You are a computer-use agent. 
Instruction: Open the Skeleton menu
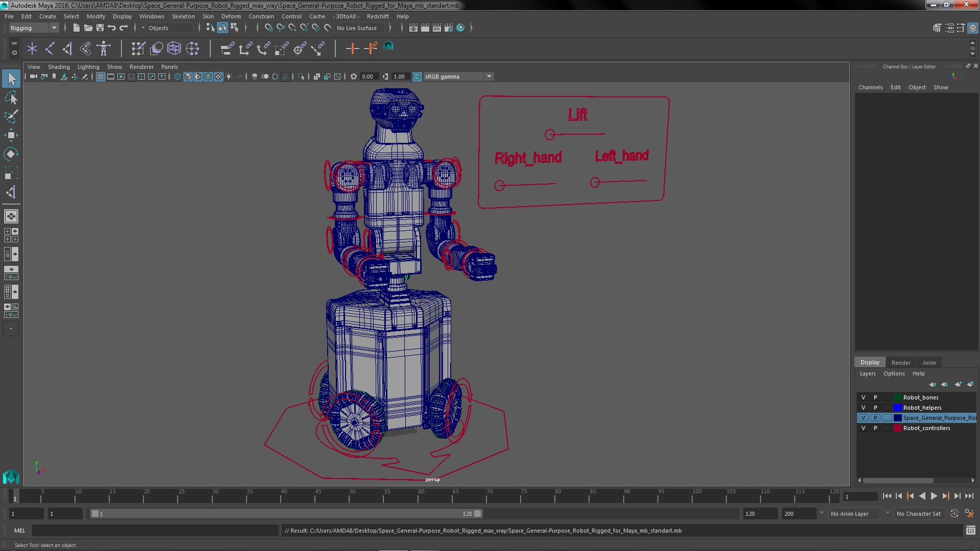(183, 16)
